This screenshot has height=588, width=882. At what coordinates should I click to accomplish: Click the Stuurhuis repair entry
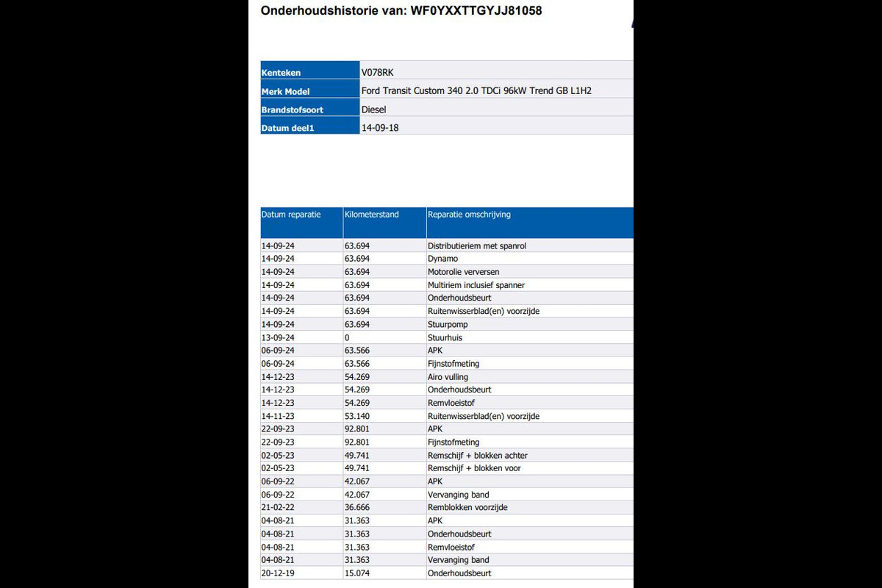point(445,337)
